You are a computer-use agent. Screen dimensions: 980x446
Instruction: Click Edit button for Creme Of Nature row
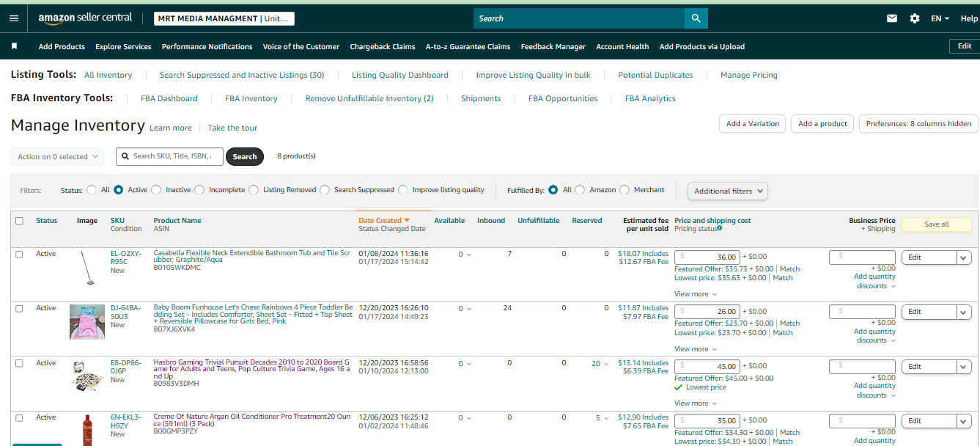click(929, 421)
